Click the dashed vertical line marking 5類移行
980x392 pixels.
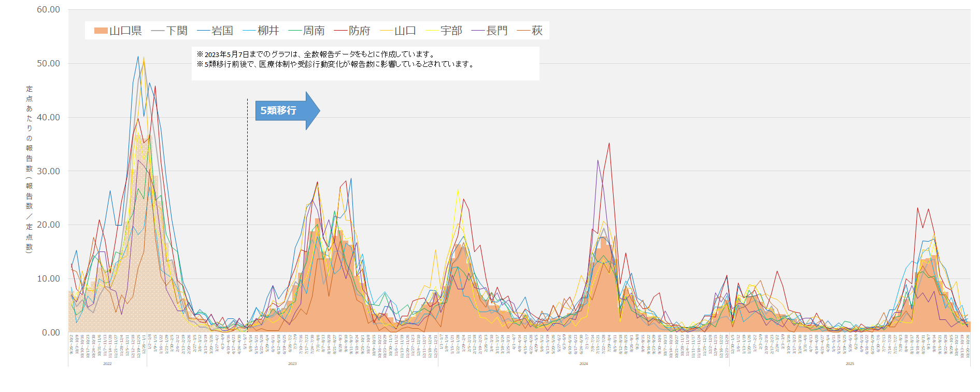pyautogui.click(x=247, y=207)
